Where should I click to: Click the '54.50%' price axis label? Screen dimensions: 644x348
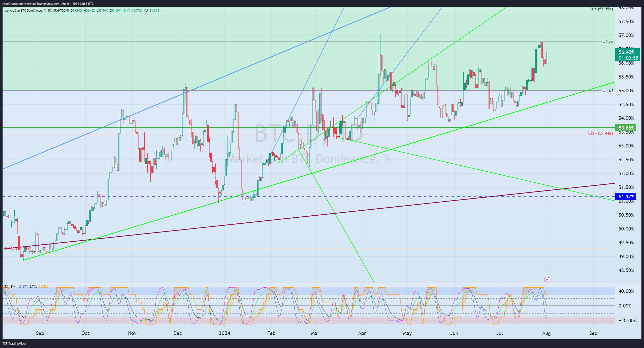click(x=626, y=104)
